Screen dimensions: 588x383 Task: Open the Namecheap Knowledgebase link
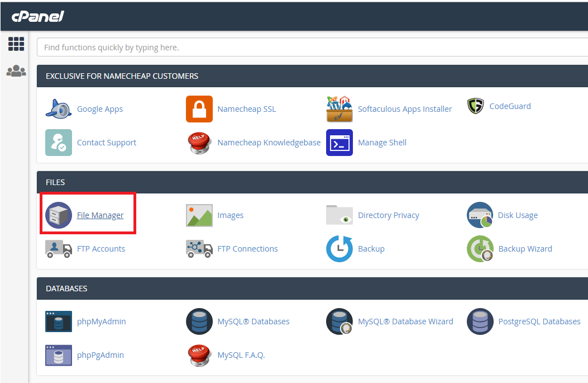tap(269, 143)
